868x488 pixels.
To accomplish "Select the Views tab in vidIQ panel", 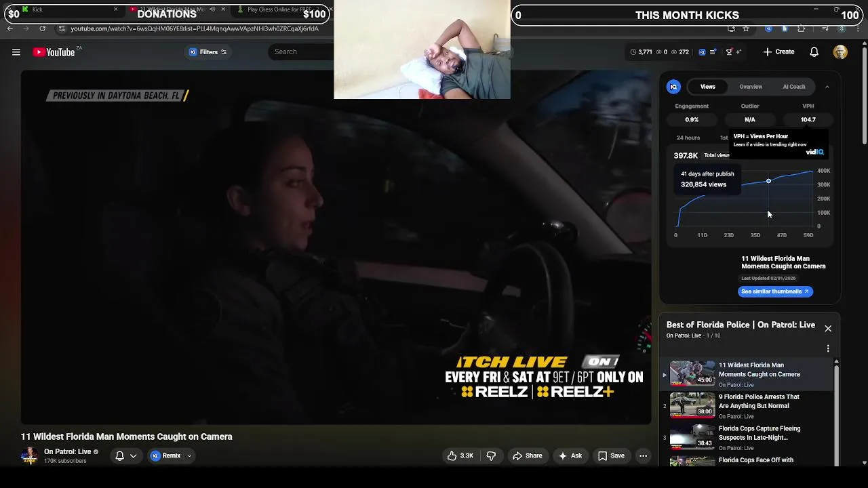I will pyautogui.click(x=707, y=87).
